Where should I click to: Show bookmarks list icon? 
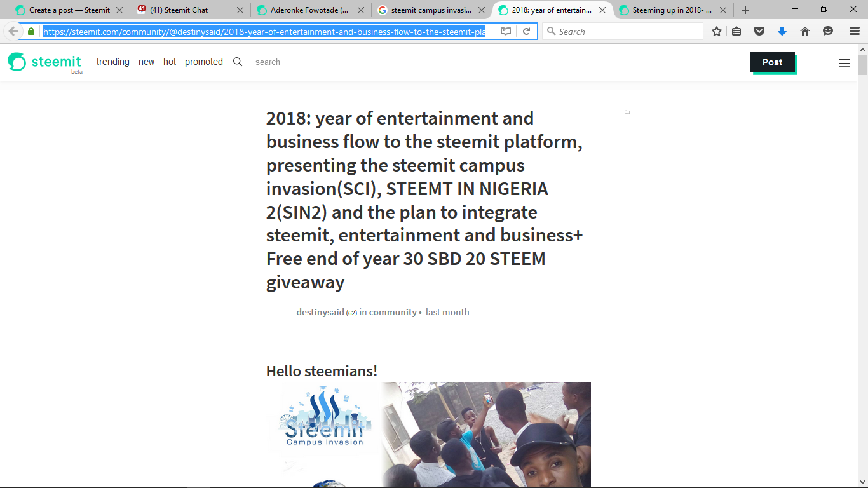pyautogui.click(x=736, y=31)
